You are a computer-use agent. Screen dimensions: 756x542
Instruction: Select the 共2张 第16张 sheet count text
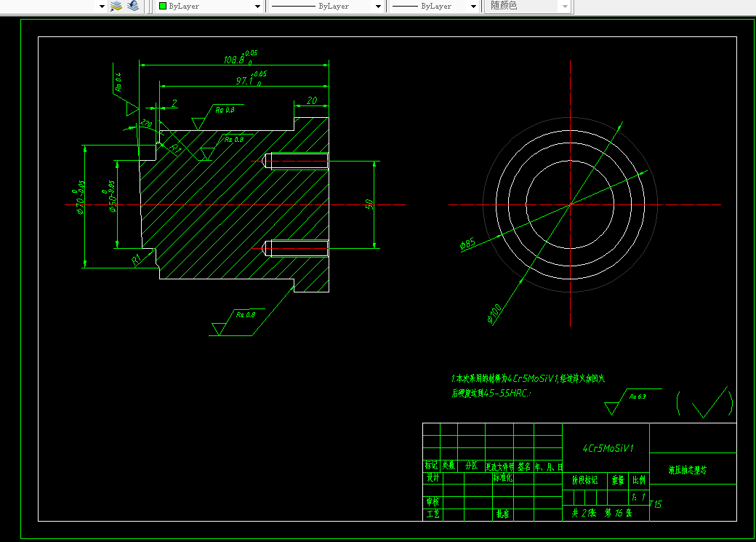[602, 513]
